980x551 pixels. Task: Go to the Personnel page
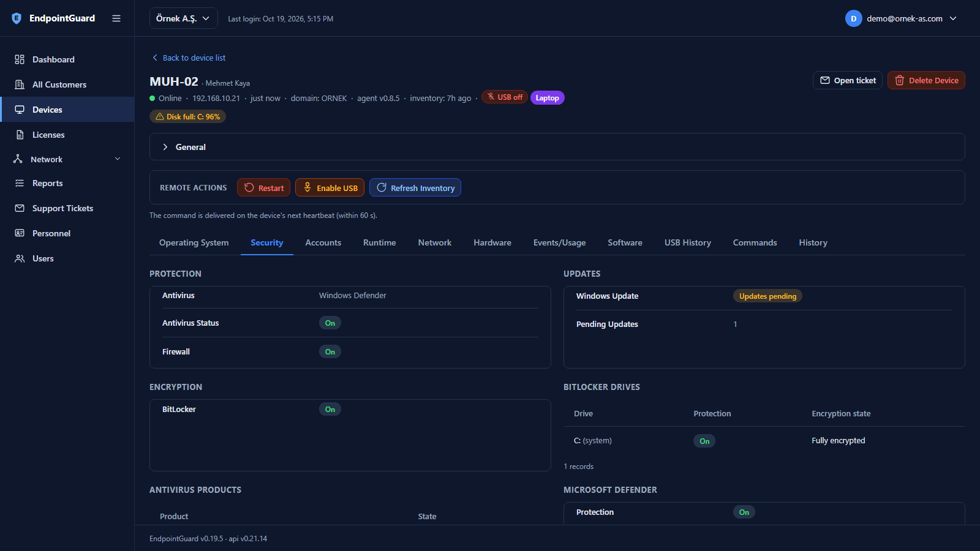click(x=67, y=233)
